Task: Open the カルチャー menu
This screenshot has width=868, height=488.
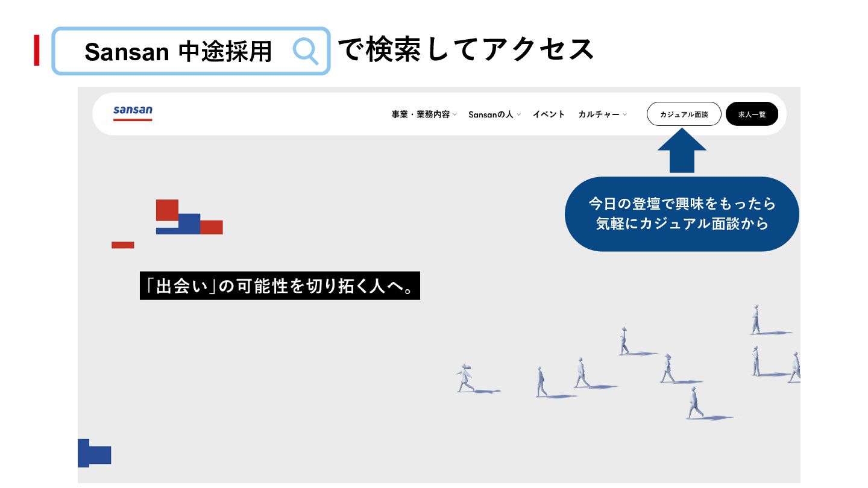Action: [599, 114]
